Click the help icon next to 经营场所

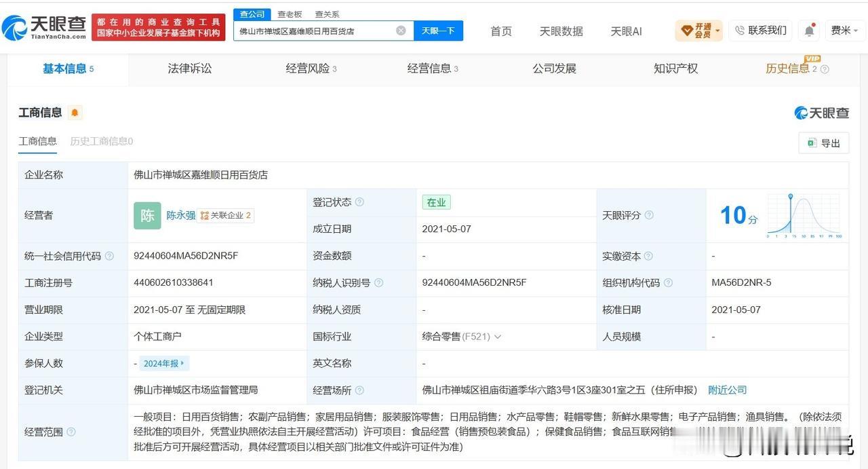click(x=359, y=390)
